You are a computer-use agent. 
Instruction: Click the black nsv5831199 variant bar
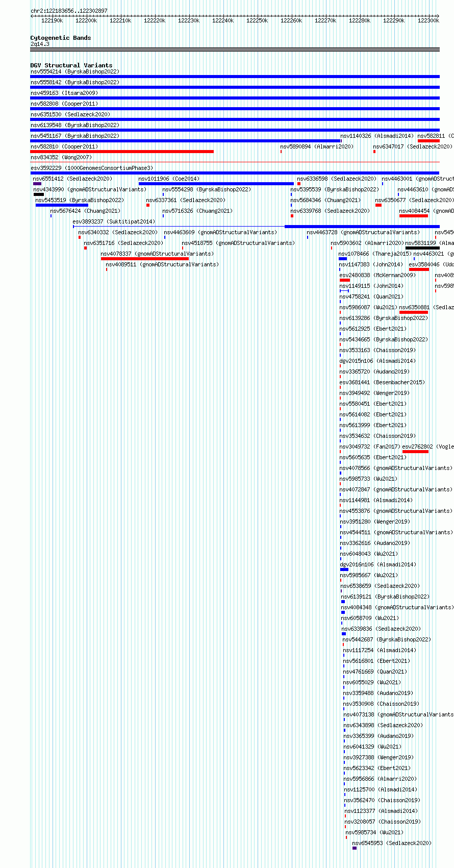coord(422,248)
